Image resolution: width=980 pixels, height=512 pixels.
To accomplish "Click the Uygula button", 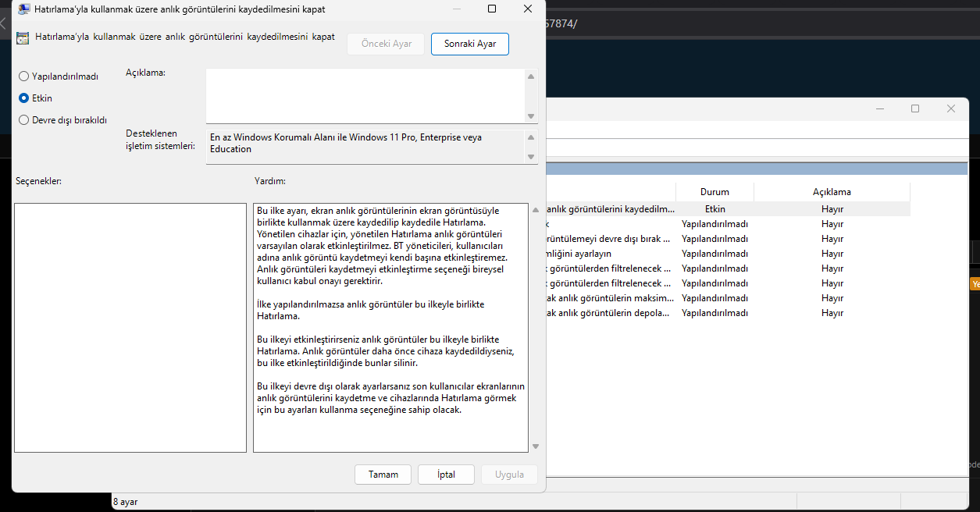I will point(509,475).
